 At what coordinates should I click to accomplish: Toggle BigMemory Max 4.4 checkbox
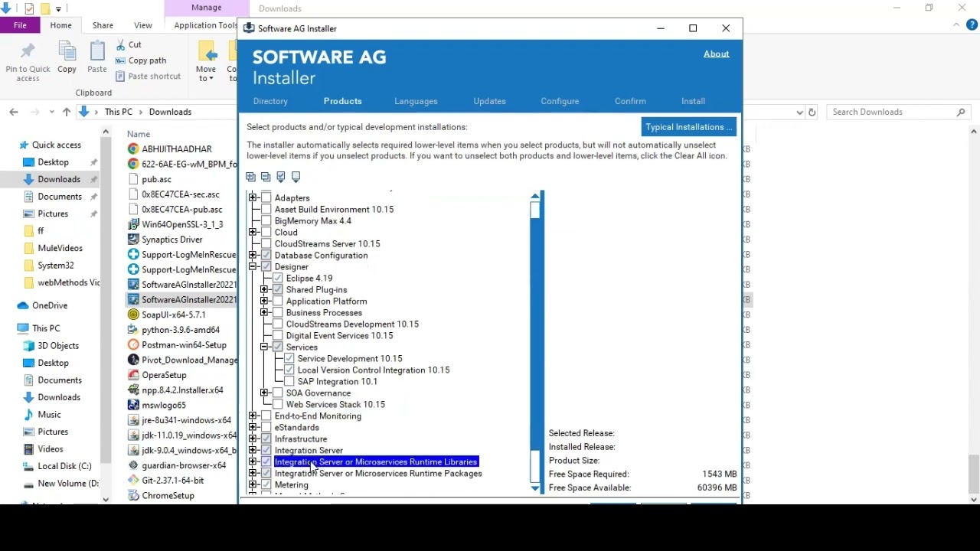click(x=266, y=221)
